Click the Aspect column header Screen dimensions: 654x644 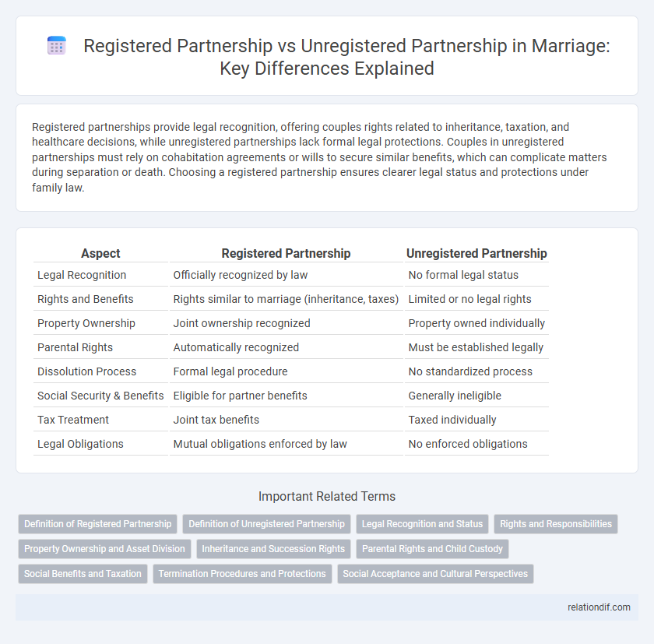coord(100,253)
